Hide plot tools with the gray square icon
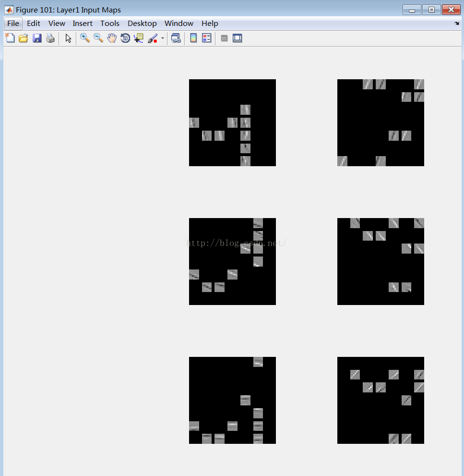 [224, 38]
